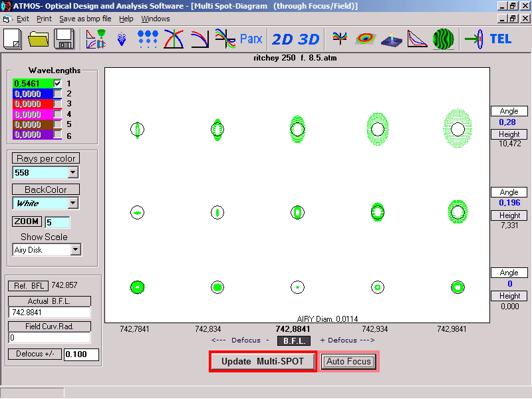This screenshot has height=399, width=532.
Task: Expand the Rays per color dropdown
Action: 72,173
